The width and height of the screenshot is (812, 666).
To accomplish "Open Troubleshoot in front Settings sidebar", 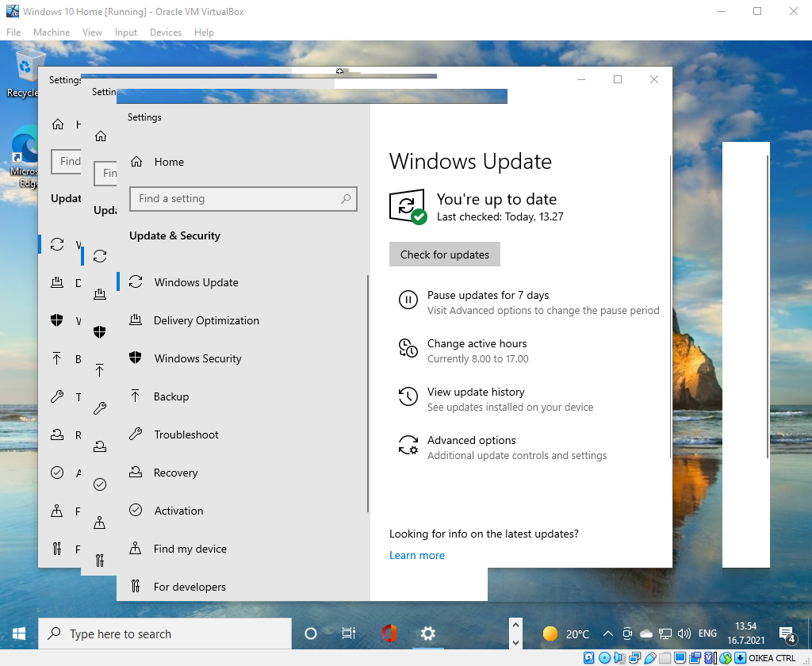I will [x=243, y=434].
